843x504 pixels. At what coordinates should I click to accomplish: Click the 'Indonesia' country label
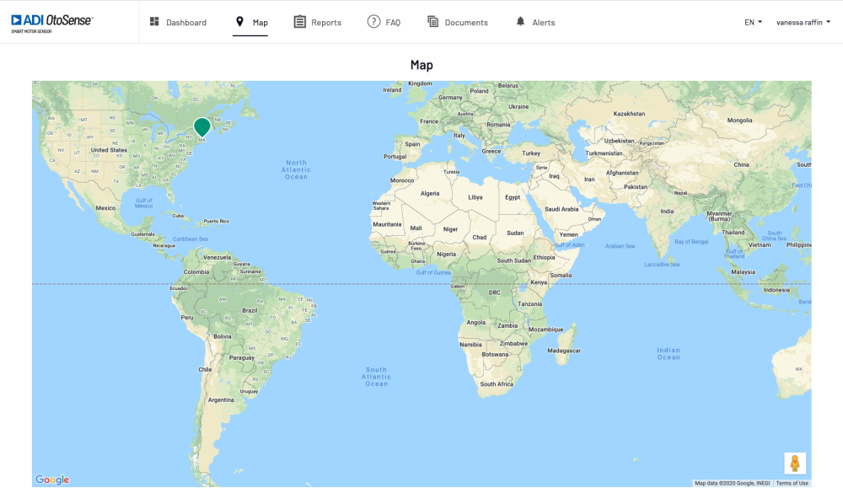(x=776, y=290)
